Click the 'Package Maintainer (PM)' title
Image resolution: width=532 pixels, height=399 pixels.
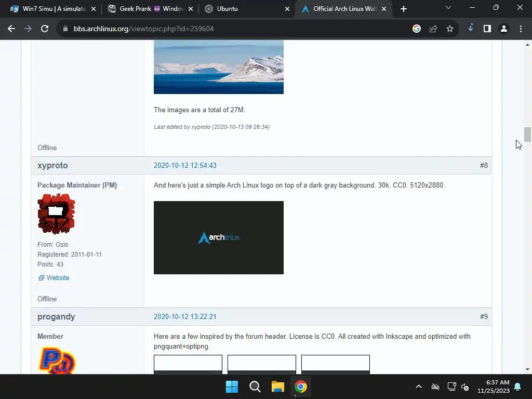[77, 185]
